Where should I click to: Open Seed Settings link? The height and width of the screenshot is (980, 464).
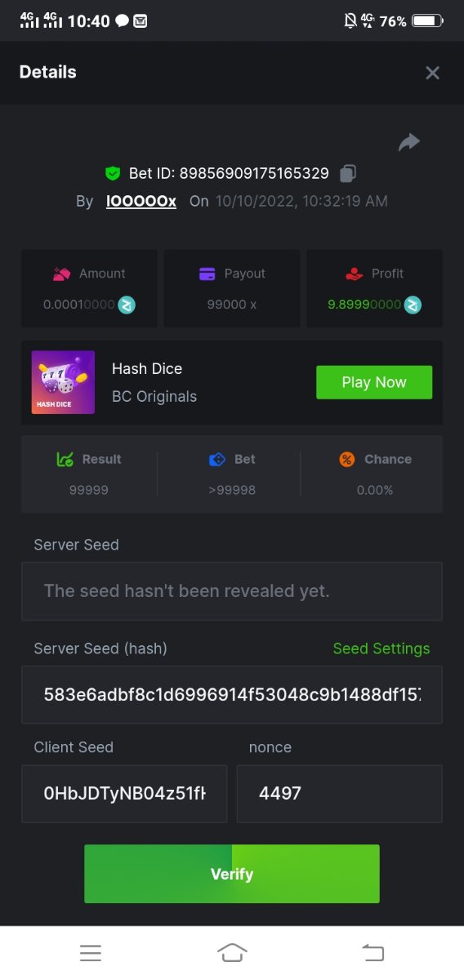pos(381,648)
